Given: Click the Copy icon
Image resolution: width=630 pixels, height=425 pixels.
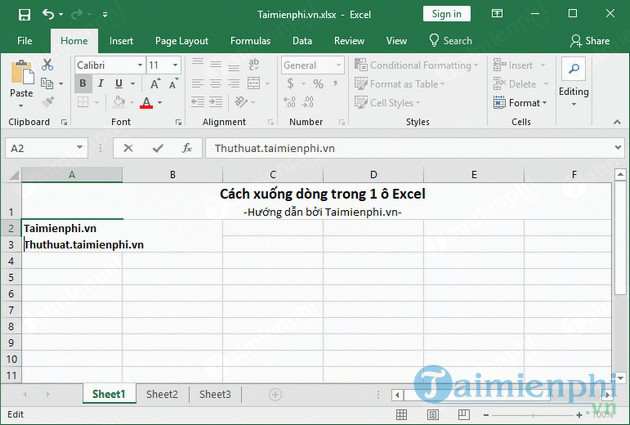Looking at the screenshot, I should pyautogui.click(x=47, y=83).
